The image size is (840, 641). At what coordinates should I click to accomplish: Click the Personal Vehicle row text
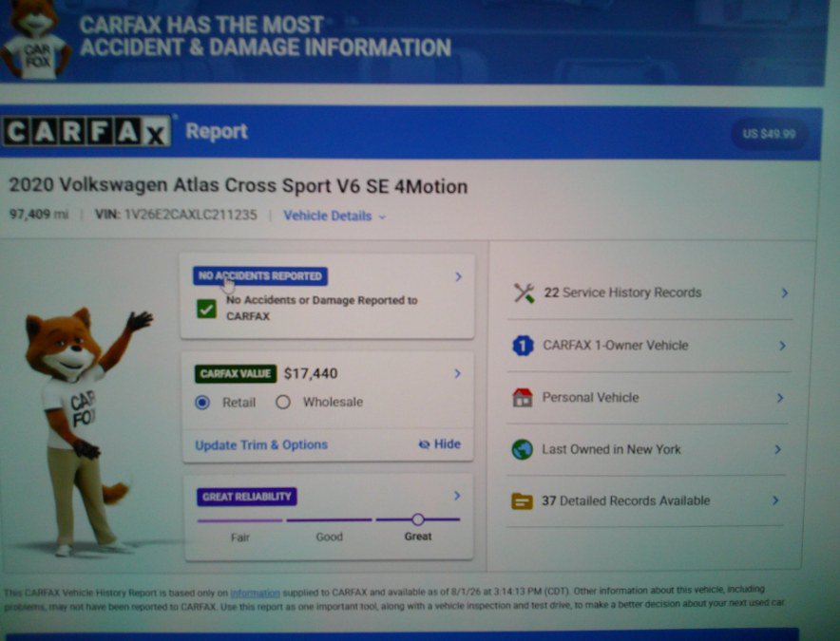(x=590, y=398)
